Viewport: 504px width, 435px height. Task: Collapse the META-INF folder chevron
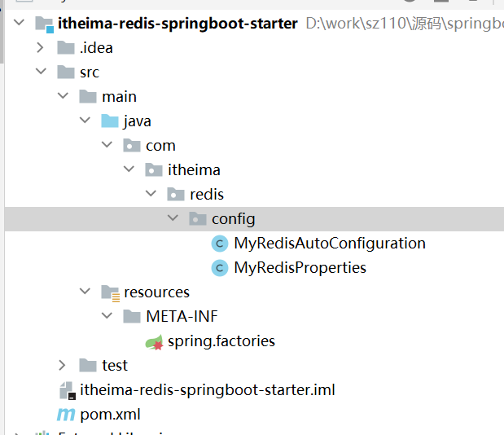coord(107,317)
